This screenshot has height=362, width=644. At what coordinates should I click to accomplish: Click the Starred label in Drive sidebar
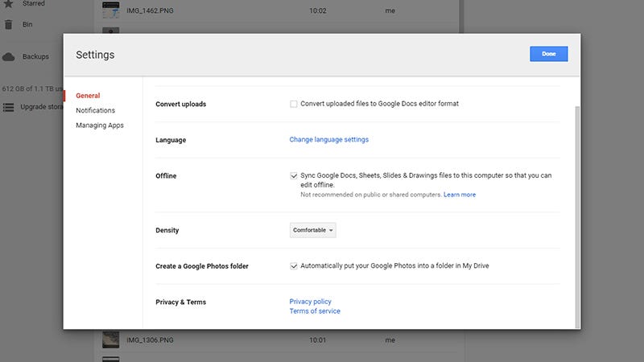pyautogui.click(x=34, y=4)
